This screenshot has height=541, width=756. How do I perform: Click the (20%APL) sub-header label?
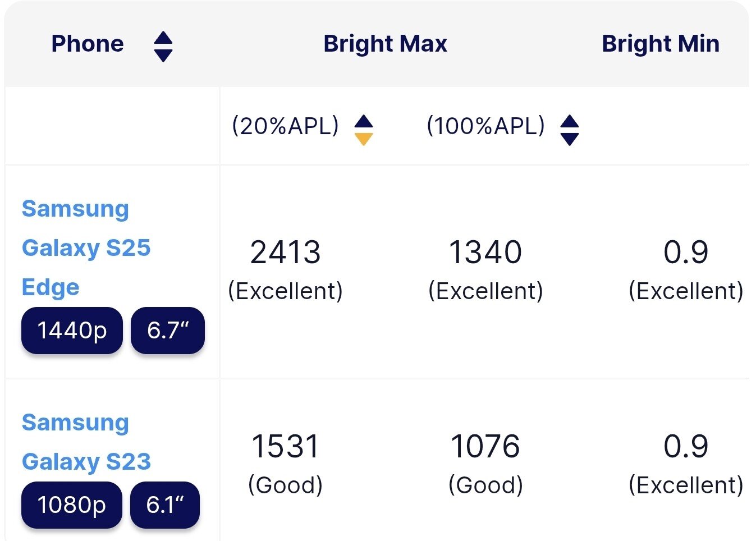285,126
